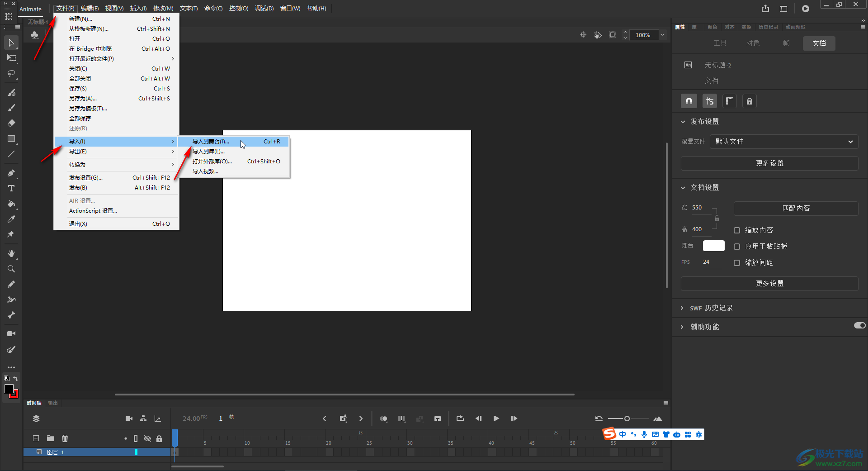Expand the 转换为 submenu
Screen dimensions: 868x471
[x=116, y=165]
